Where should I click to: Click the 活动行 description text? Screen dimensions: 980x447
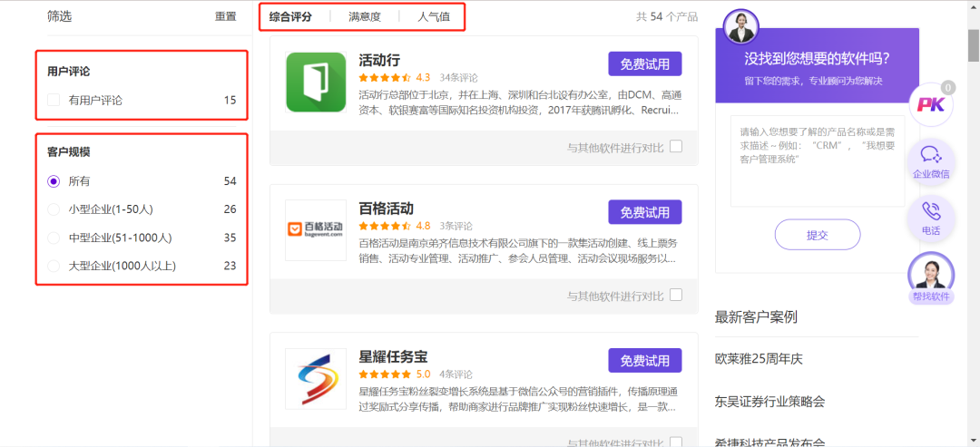[520, 103]
